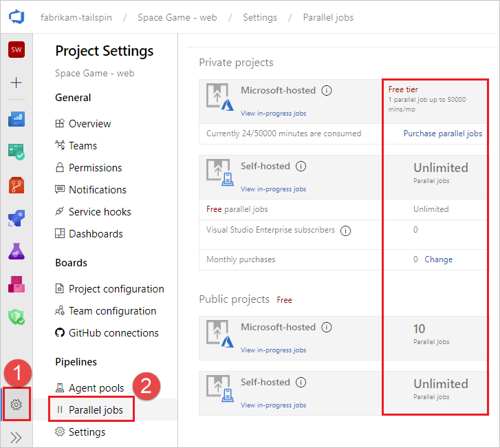Image resolution: width=500 pixels, height=448 pixels.
Task: Click 'Free parallel jobs' row text
Action: click(237, 209)
